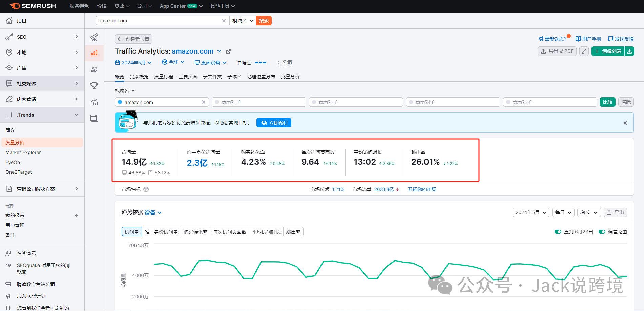Add a new report with plus icon

[x=76, y=215]
